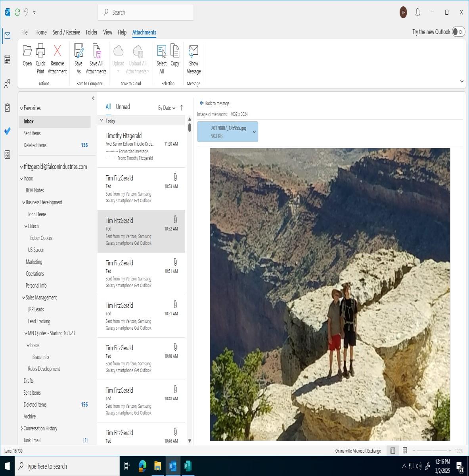The image size is (469, 476).
Task: Show Unread messages filter
Action: (123, 107)
